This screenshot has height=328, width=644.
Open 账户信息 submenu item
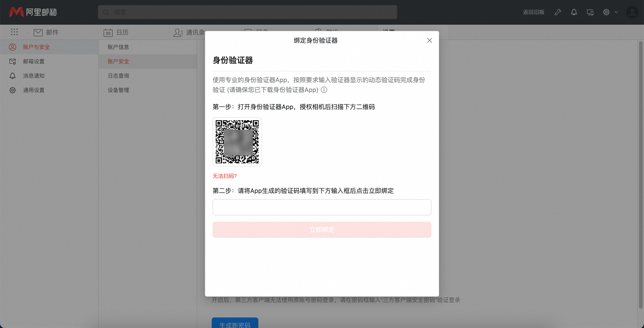148,47
